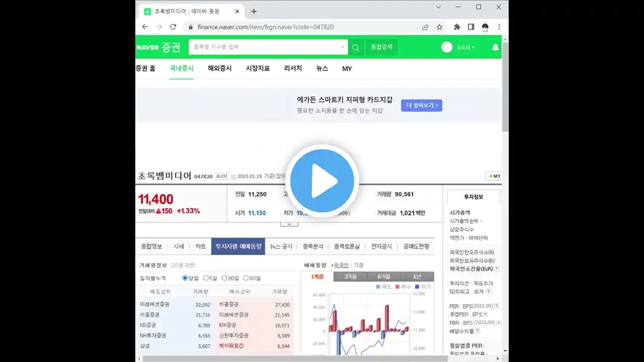Screen dimensions: 644x362
Task: Open the MY menu
Action: pyautogui.click(x=347, y=69)
